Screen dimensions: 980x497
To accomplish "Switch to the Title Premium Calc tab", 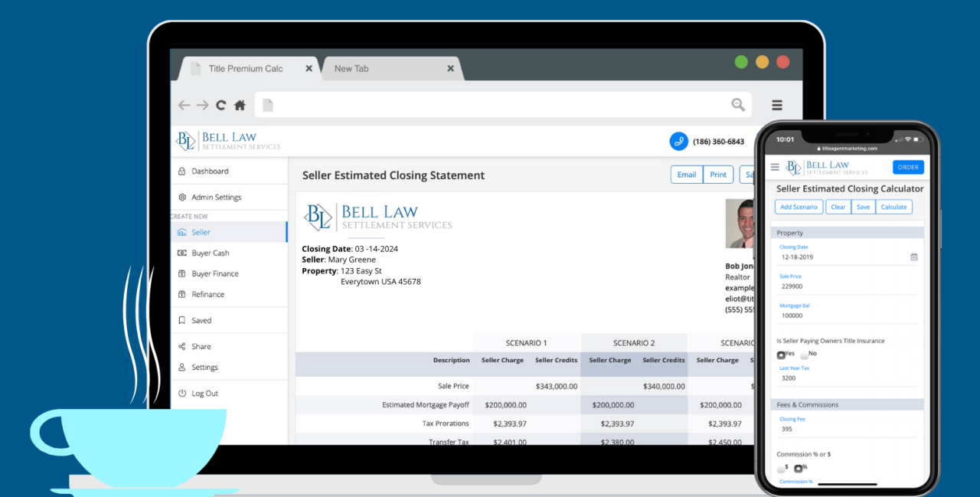I will pyautogui.click(x=245, y=69).
